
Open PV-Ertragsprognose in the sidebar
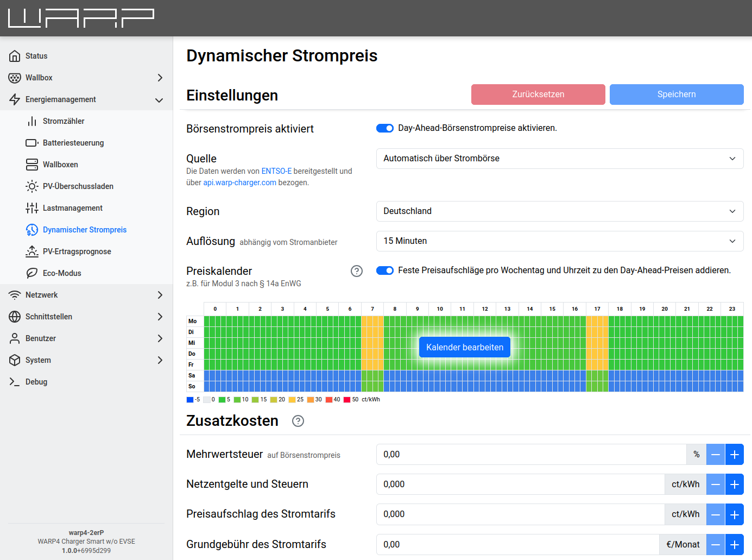click(77, 251)
